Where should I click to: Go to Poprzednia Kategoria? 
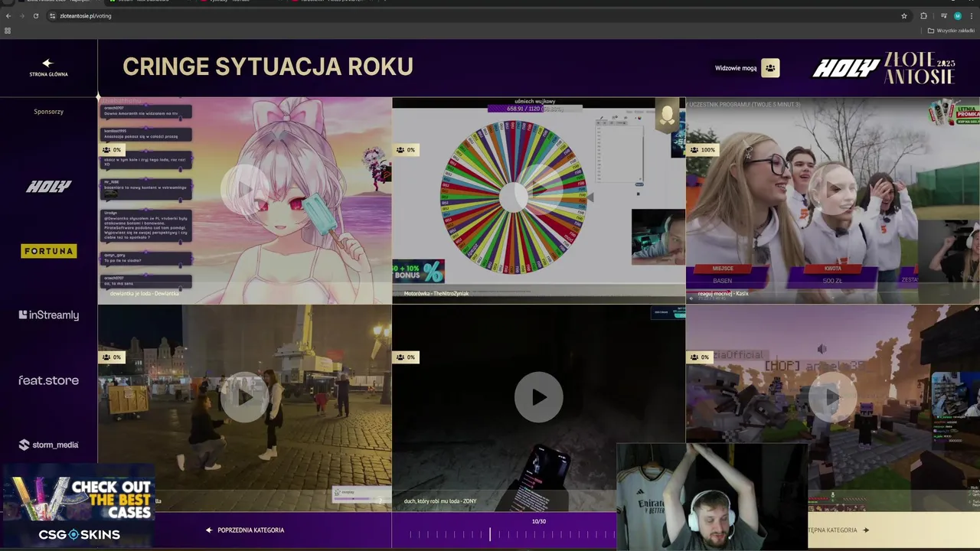(245, 530)
